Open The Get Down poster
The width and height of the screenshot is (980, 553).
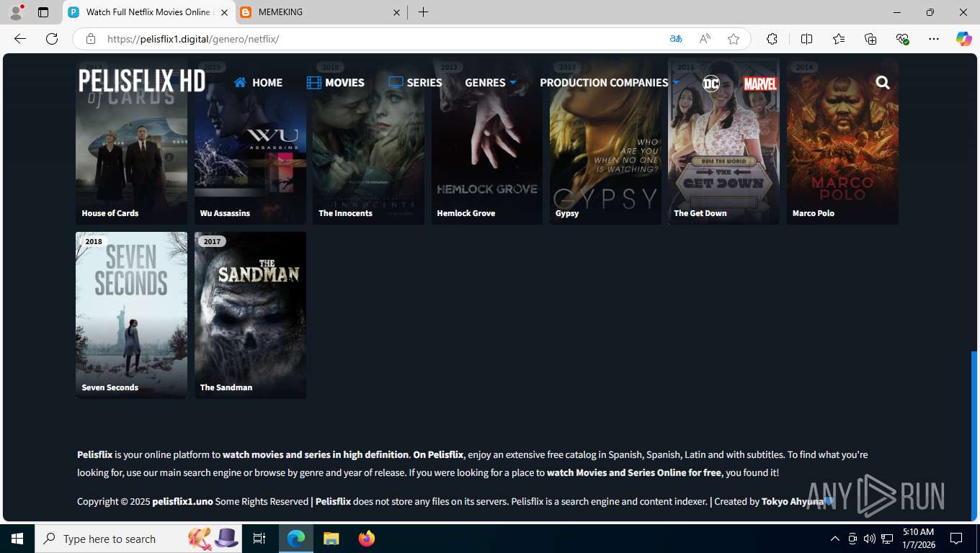pos(723,142)
